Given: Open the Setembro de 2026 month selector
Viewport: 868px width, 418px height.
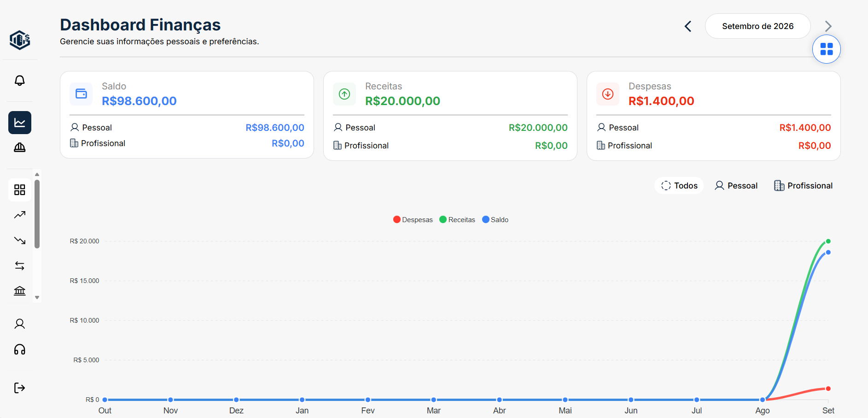Looking at the screenshot, I should (758, 26).
